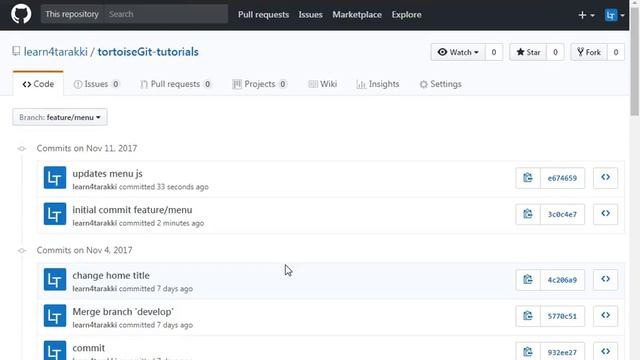Copy full SHA for commit 3c0c4e7

[x=528, y=214]
